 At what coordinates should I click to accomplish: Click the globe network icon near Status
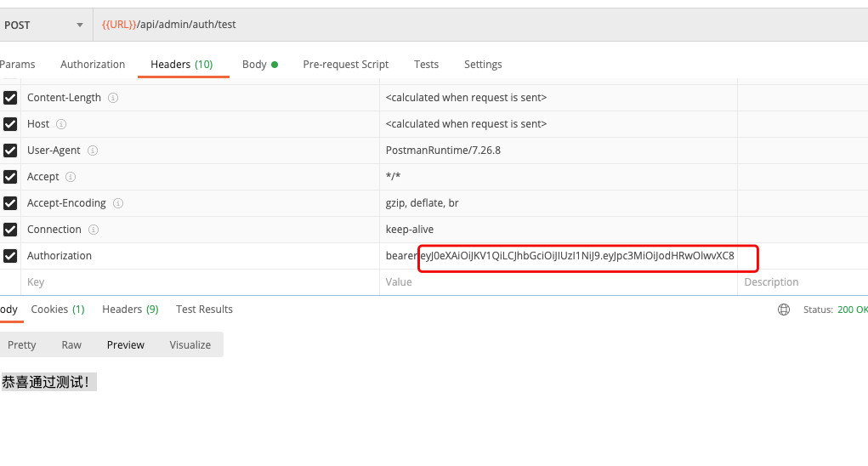click(x=784, y=310)
